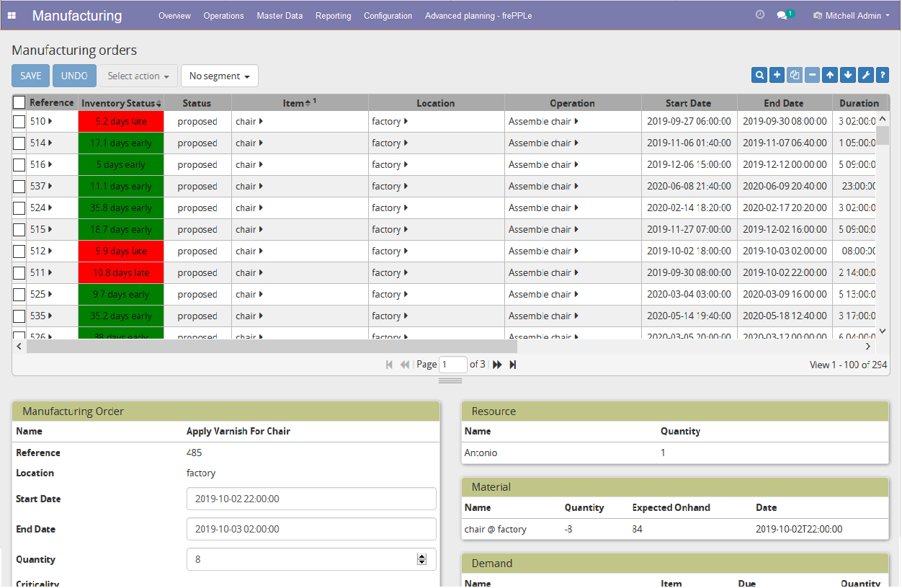Click the plus icon to add order

click(x=777, y=75)
